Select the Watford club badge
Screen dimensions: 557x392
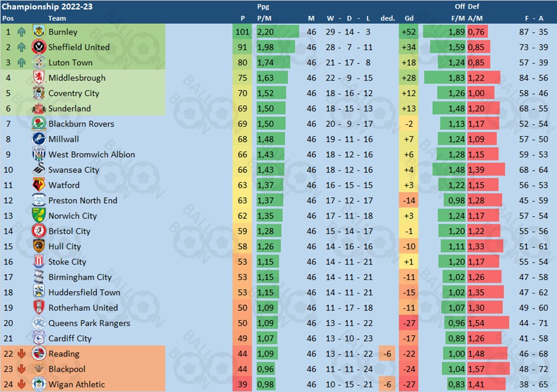point(39,185)
